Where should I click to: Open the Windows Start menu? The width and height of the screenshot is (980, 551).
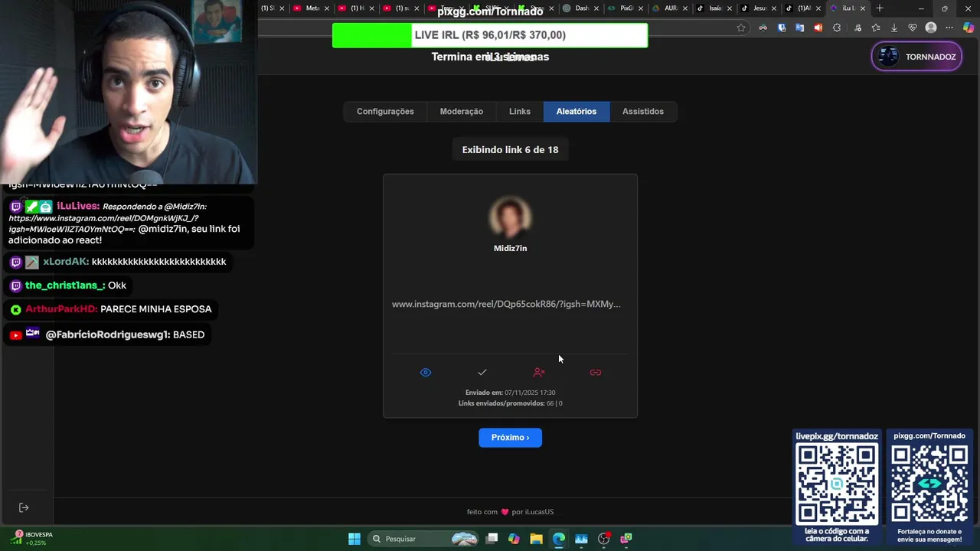pyautogui.click(x=354, y=539)
